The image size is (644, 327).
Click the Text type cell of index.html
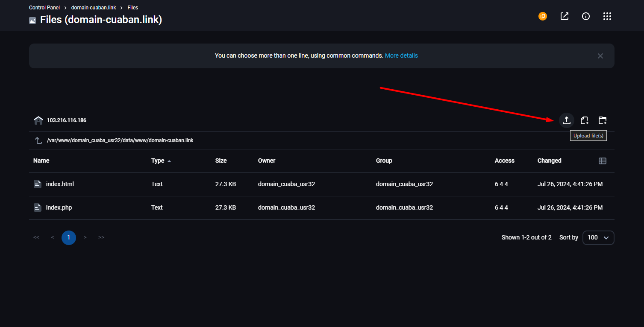pos(157,184)
